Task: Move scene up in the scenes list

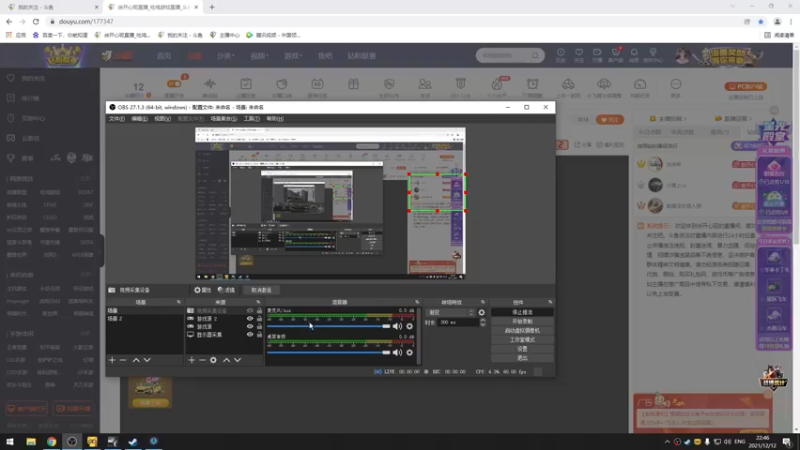Action: click(x=136, y=360)
